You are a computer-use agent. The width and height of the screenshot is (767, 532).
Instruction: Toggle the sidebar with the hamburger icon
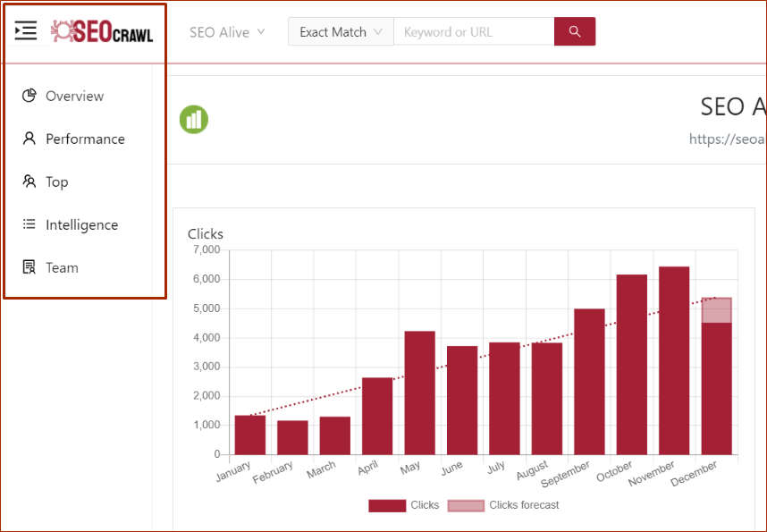(25, 30)
